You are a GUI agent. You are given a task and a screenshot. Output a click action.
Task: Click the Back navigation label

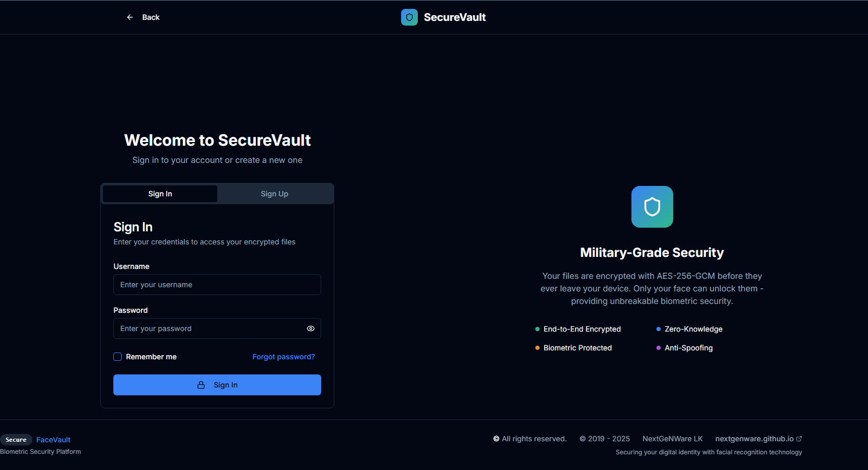click(150, 17)
